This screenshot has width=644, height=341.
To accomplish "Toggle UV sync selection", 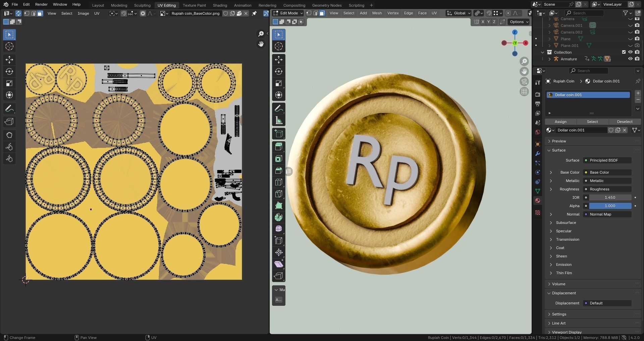I will [18, 13].
